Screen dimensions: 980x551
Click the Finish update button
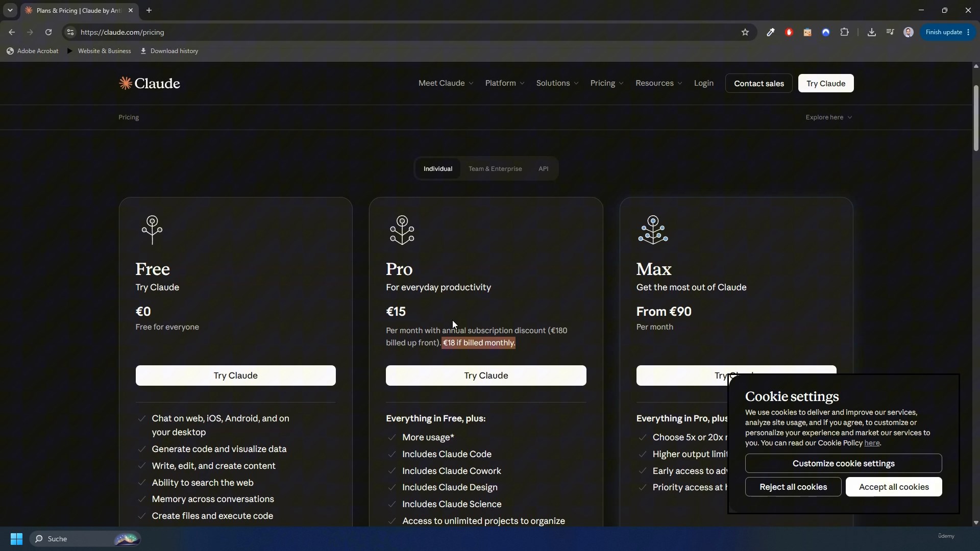click(x=948, y=32)
